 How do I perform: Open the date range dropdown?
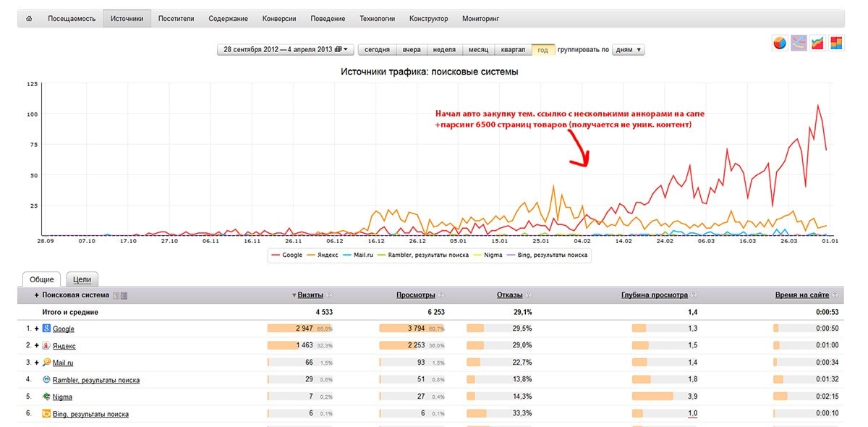click(x=285, y=50)
